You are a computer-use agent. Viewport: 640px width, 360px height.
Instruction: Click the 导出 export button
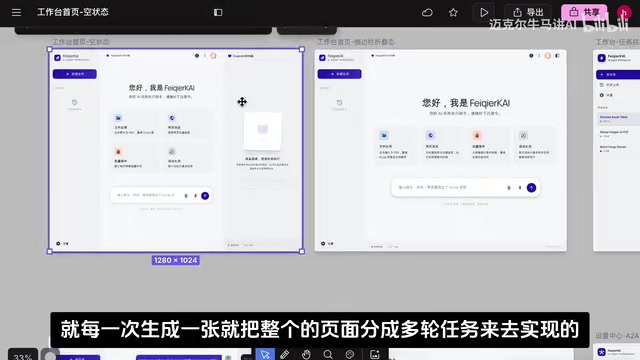[x=528, y=12]
